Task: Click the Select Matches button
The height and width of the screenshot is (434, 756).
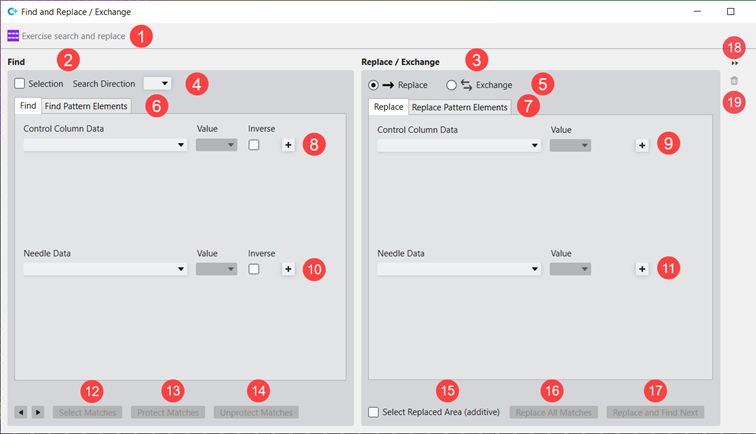Action: click(x=88, y=412)
